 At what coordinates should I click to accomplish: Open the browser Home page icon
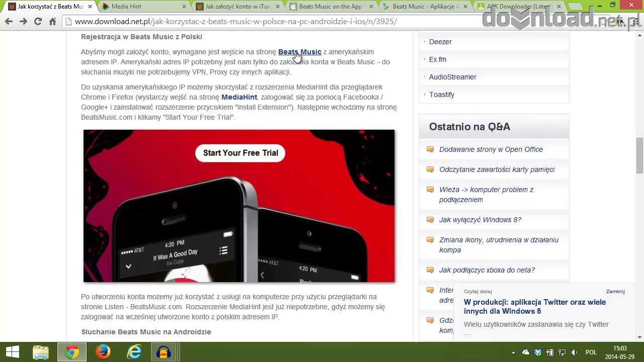coord(52,22)
